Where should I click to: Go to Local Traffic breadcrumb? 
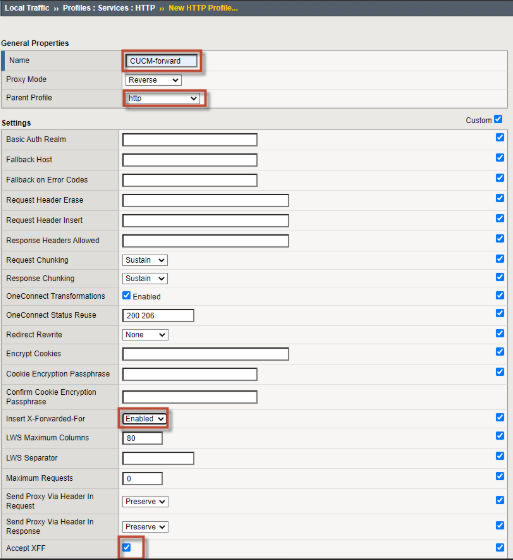pyautogui.click(x=27, y=8)
